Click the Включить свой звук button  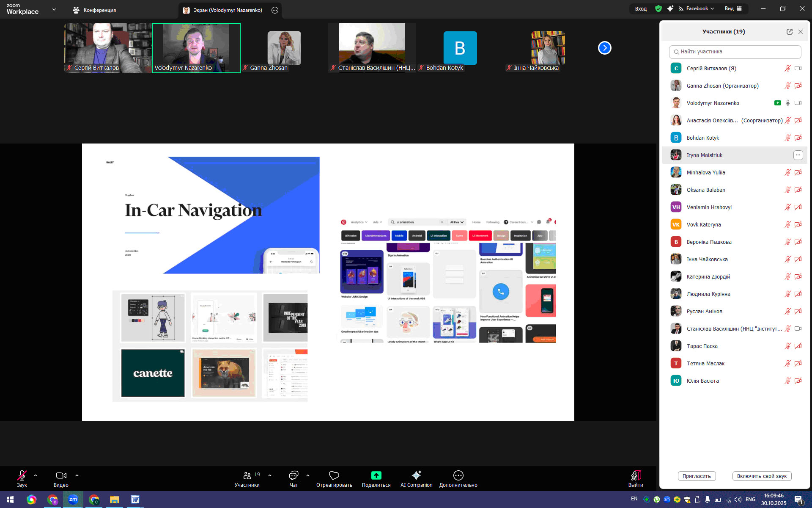[x=761, y=476]
